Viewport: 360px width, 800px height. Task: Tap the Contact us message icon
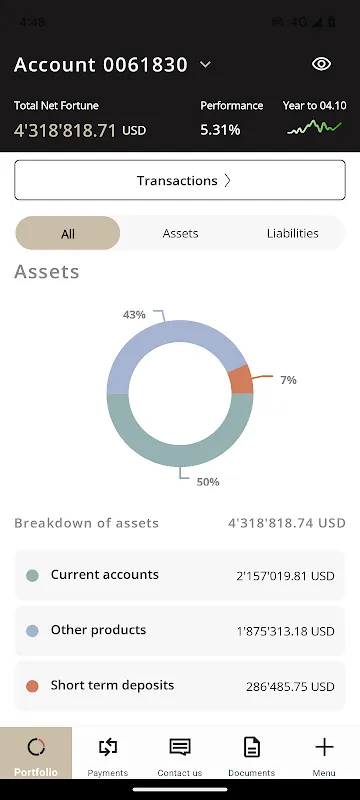click(x=179, y=747)
